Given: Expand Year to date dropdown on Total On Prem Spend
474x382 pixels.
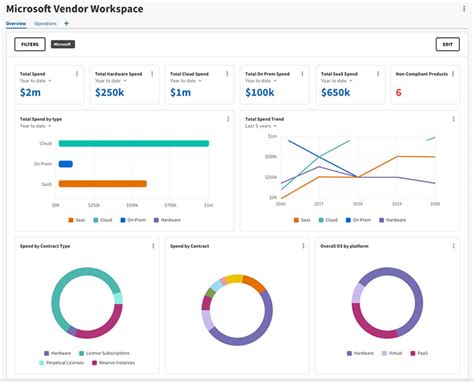Looking at the screenshot, I should 261,81.
